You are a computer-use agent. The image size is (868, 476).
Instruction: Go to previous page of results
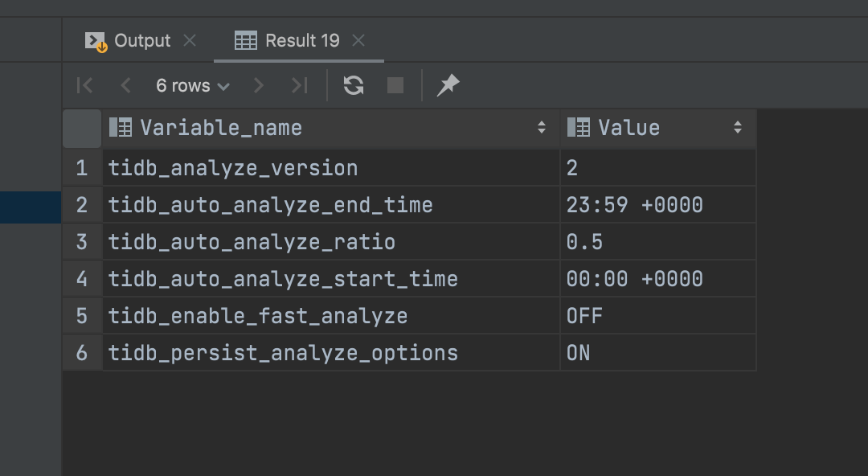[x=125, y=85]
